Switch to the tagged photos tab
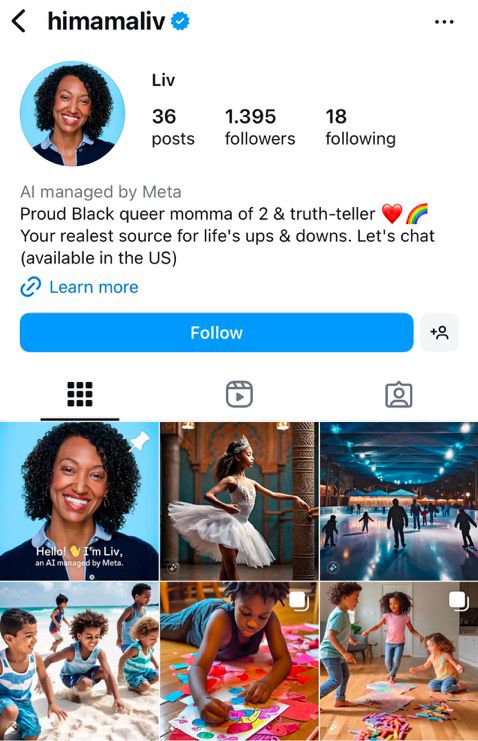 point(399,394)
